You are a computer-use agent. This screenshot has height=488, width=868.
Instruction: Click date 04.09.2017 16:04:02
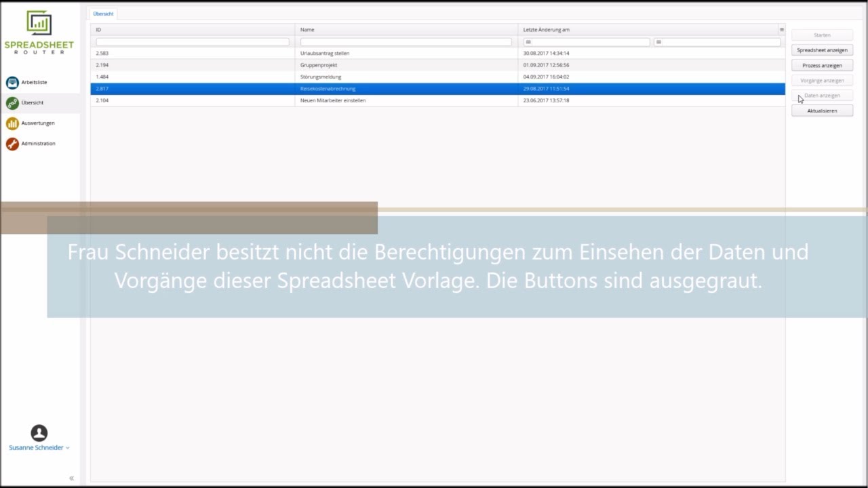pyautogui.click(x=546, y=77)
